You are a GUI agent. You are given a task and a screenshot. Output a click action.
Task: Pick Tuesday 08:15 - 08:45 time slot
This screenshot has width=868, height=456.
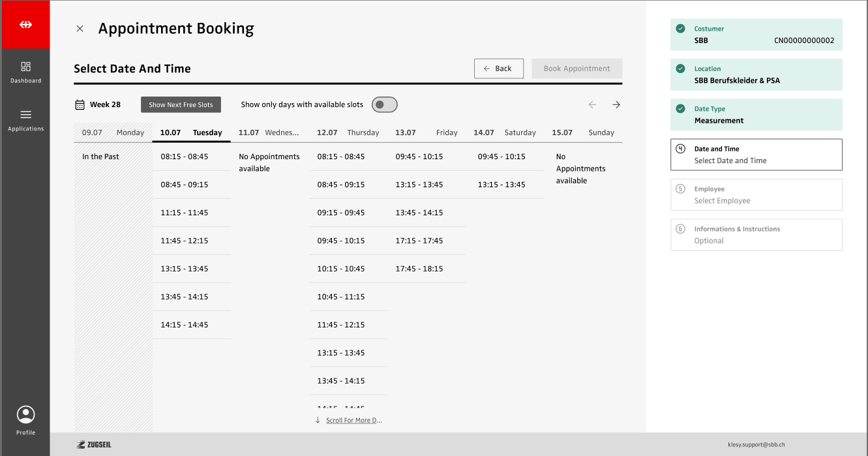pyautogui.click(x=185, y=157)
